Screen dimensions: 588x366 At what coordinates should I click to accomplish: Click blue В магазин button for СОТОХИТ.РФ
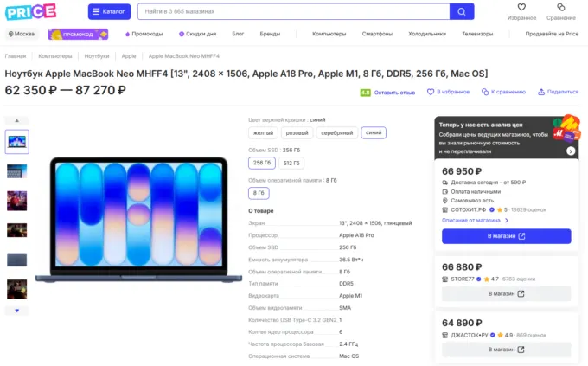click(x=506, y=236)
